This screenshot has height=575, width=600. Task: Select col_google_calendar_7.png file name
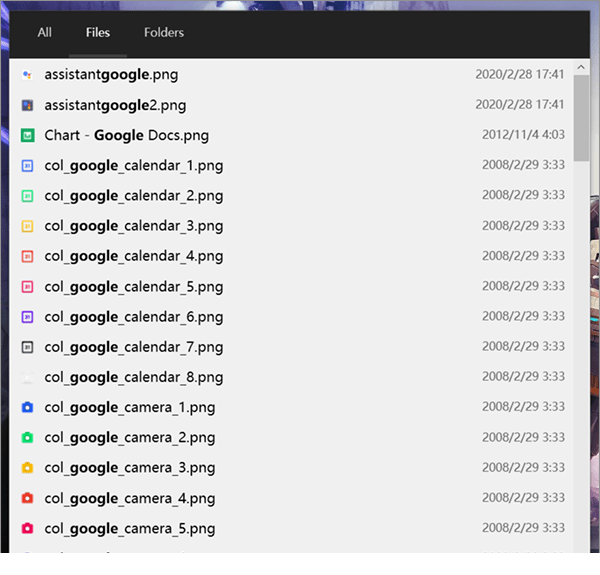pyautogui.click(x=134, y=347)
